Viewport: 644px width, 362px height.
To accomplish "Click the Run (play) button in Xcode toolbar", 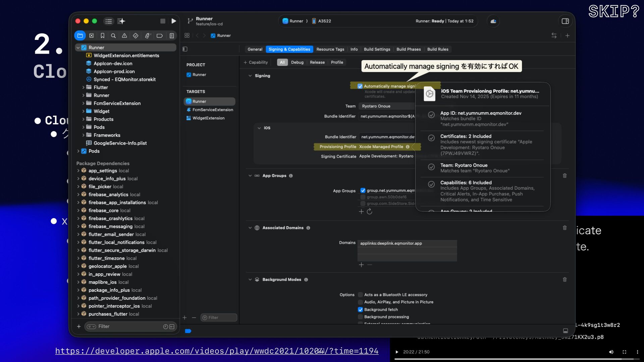I will click(173, 21).
